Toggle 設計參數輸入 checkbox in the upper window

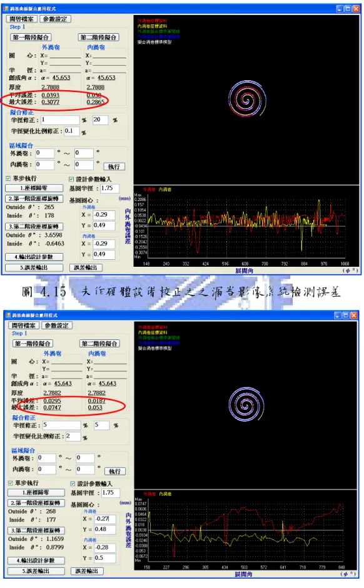[x=71, y=179]
